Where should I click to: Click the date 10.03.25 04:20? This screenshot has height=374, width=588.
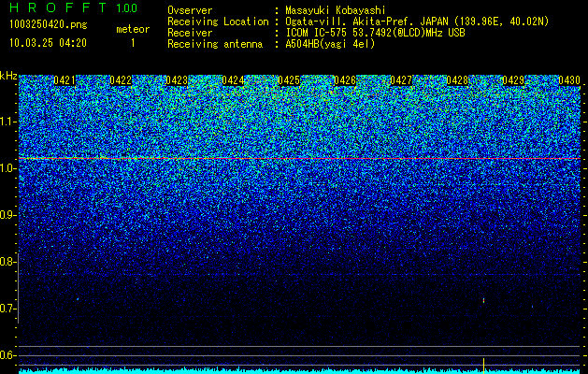48,43
